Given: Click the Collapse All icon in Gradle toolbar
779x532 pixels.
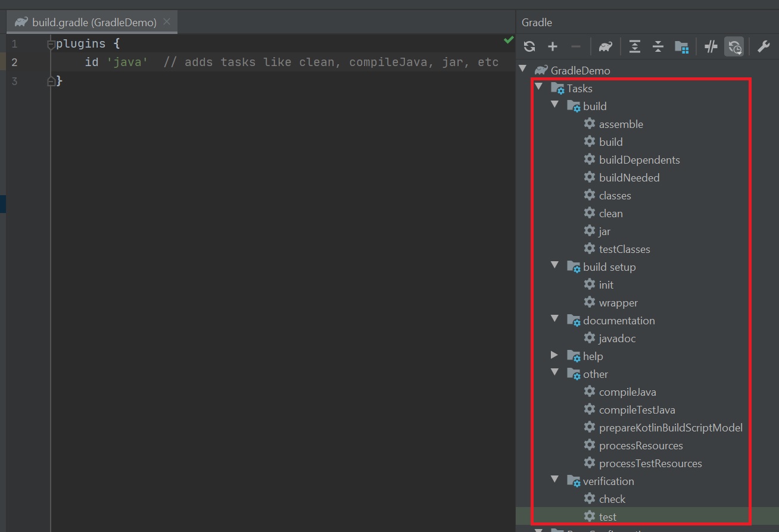Looking at the screenshot, I should point(658,47).
